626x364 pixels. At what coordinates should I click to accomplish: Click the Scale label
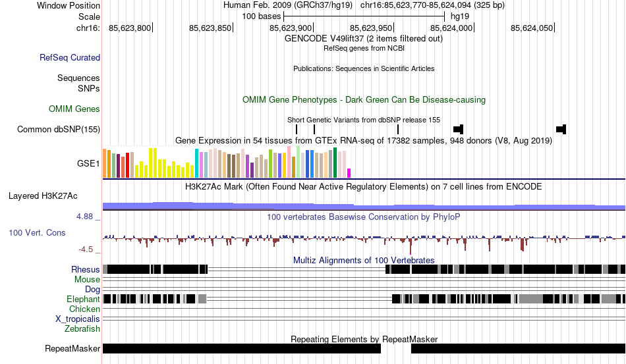pyautogui.click(x=89, y=16)
